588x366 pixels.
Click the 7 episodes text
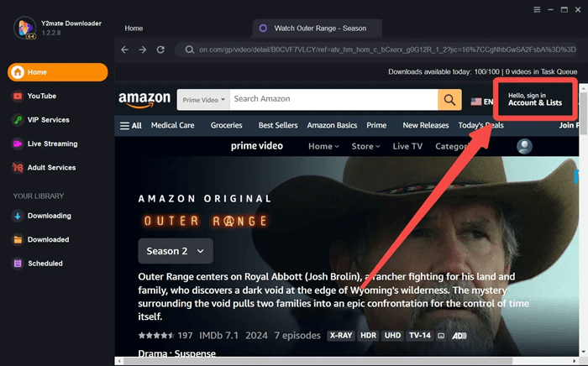pyautogui.click(x=297, y=335)
